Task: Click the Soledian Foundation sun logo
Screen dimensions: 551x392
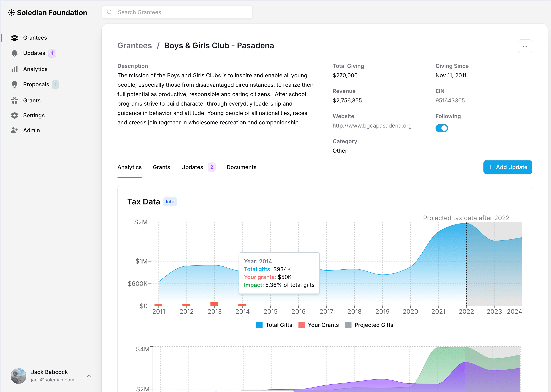Action: 11,13
